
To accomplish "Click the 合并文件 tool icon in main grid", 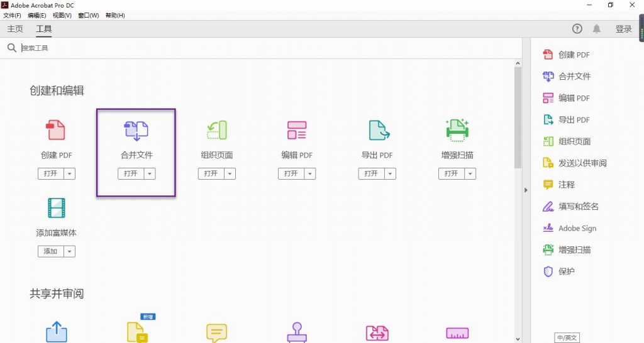I will 136,131.
